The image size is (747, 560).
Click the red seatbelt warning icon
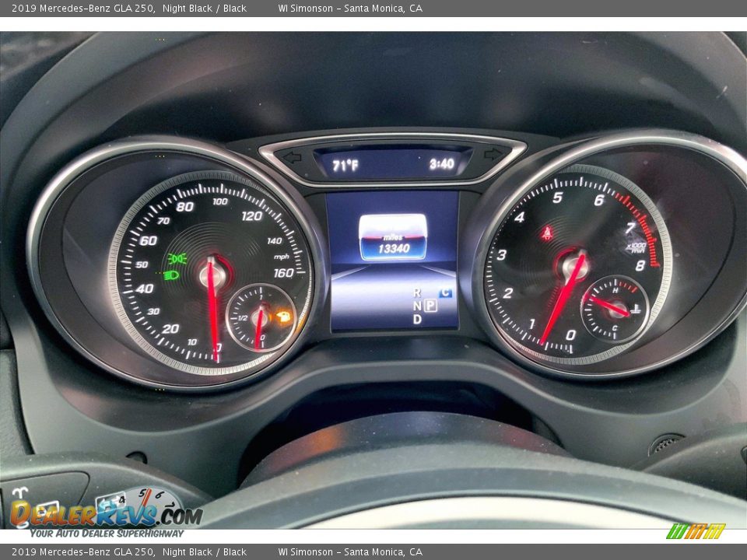[547, 233]
